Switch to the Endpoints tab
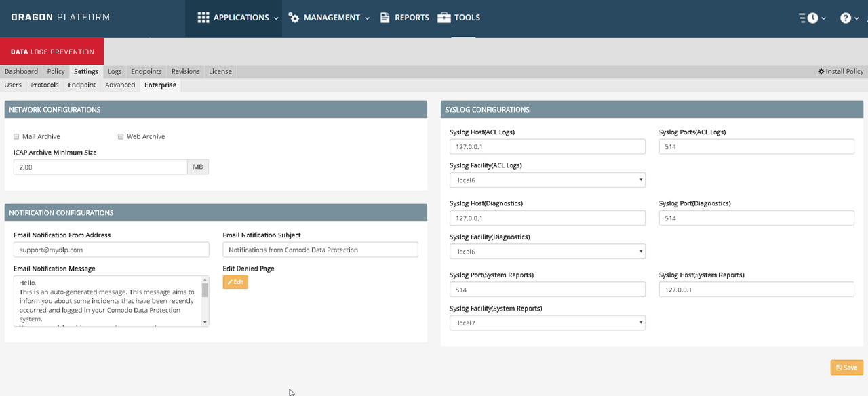Screen dimensions: 868x396 146,71
